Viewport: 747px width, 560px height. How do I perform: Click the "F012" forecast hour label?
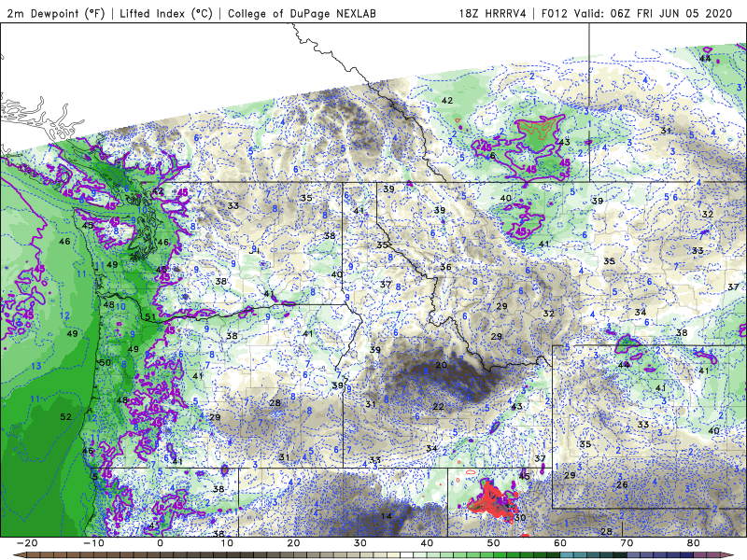pyautogui.click(x=555, y=13)
